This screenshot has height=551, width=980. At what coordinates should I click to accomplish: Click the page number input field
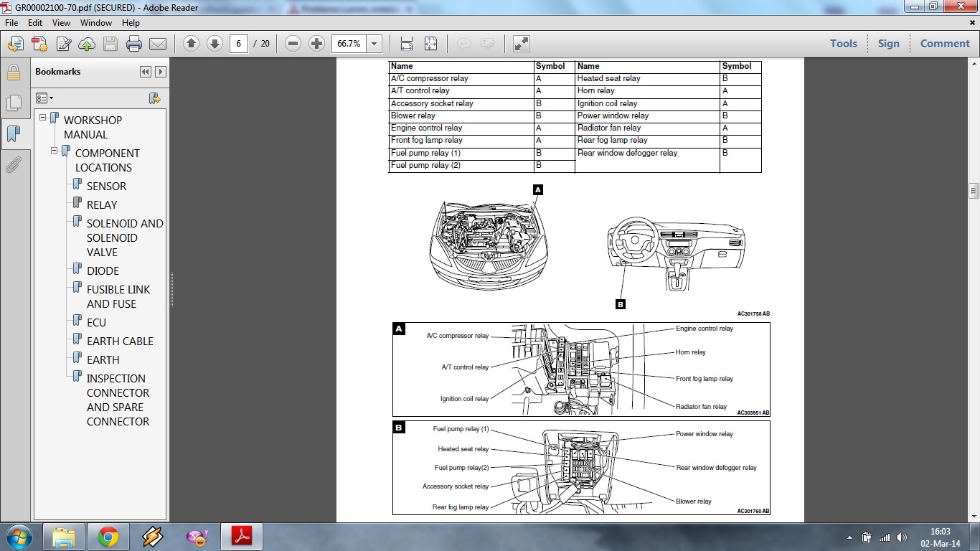[239, 44]
